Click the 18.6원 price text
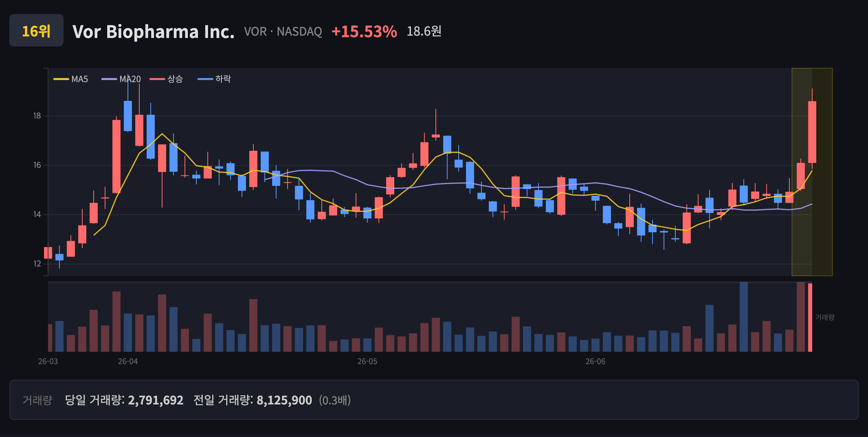The image size is (868, 437). pos(424,31)
